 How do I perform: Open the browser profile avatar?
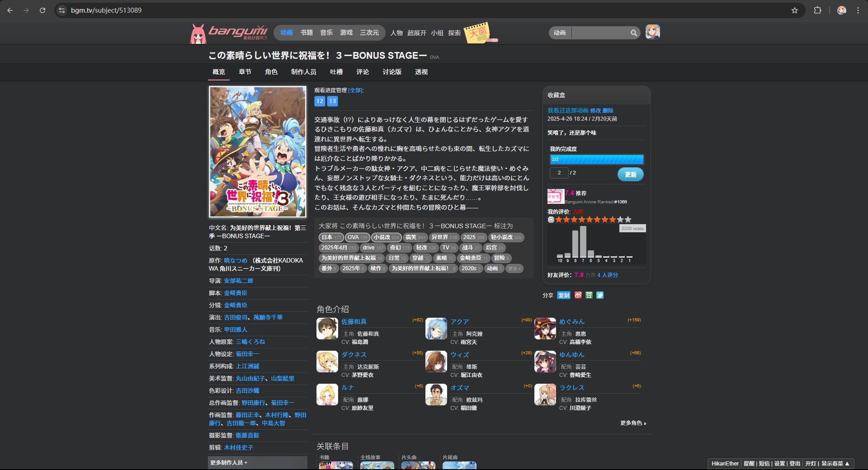coord(841,10)
